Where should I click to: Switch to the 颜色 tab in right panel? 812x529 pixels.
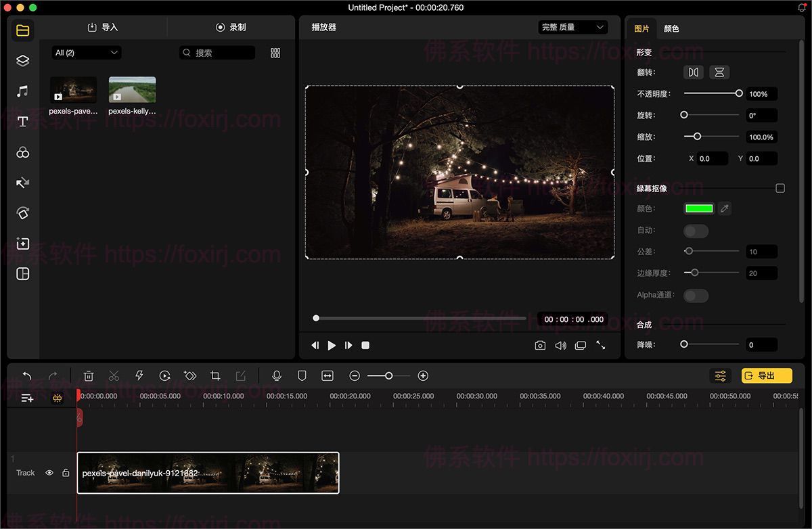click(671, 28)
